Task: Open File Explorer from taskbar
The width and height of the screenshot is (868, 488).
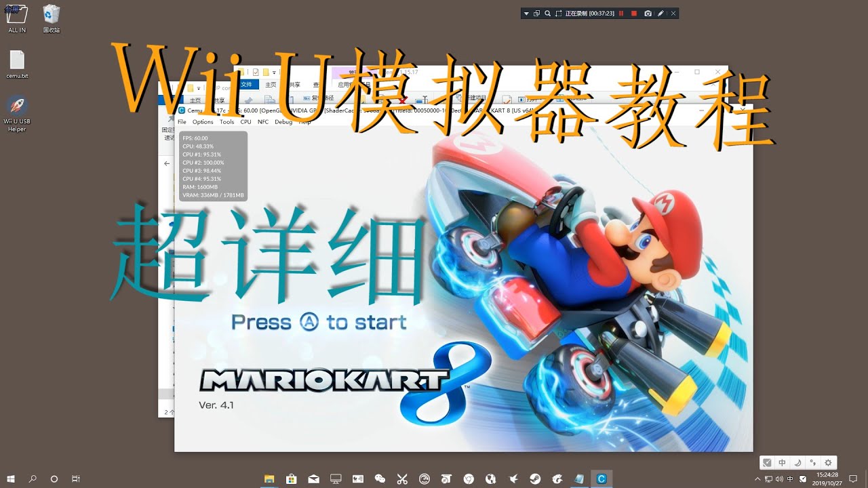Action: tap(269, 479)
